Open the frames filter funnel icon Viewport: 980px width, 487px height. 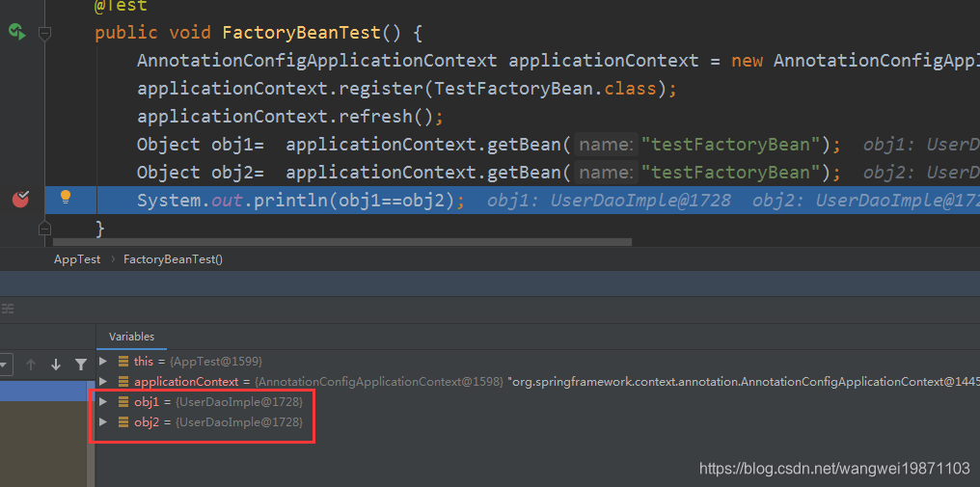(x=81, y=364)
